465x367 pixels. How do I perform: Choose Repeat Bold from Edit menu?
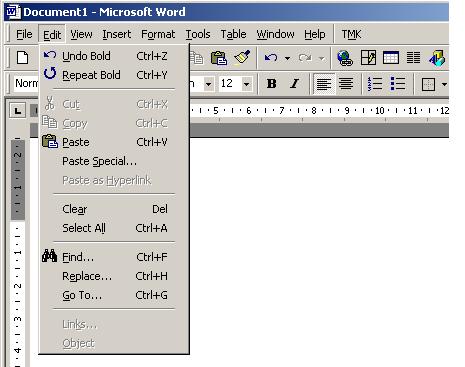pyautogui.click(x=114, y=75)
